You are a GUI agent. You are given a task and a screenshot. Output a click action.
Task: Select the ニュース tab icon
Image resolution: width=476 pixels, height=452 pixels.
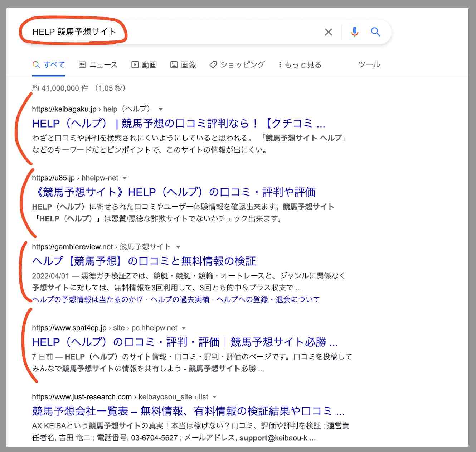pos(83,65)
